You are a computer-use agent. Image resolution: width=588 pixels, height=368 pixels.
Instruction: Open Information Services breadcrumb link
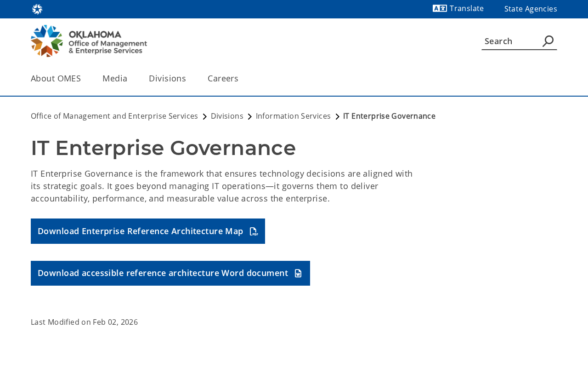click(x=293, y=116)
